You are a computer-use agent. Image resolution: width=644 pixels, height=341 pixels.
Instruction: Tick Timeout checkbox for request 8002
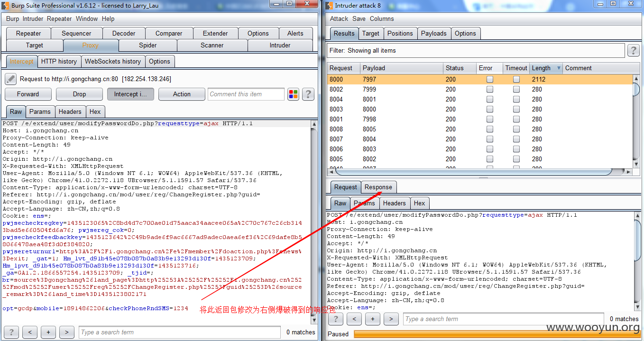[516, 90]
